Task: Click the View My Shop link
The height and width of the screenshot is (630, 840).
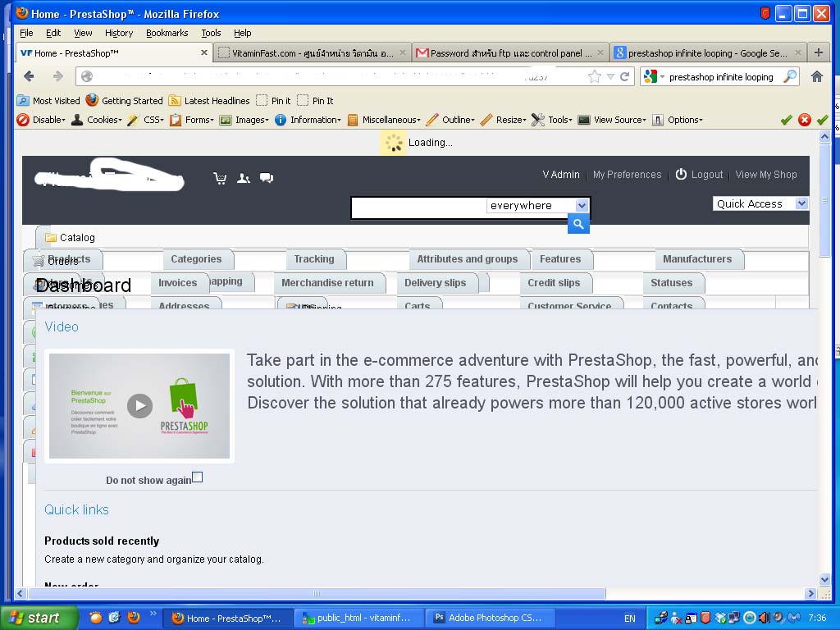Action: click(x=766, y=174)
